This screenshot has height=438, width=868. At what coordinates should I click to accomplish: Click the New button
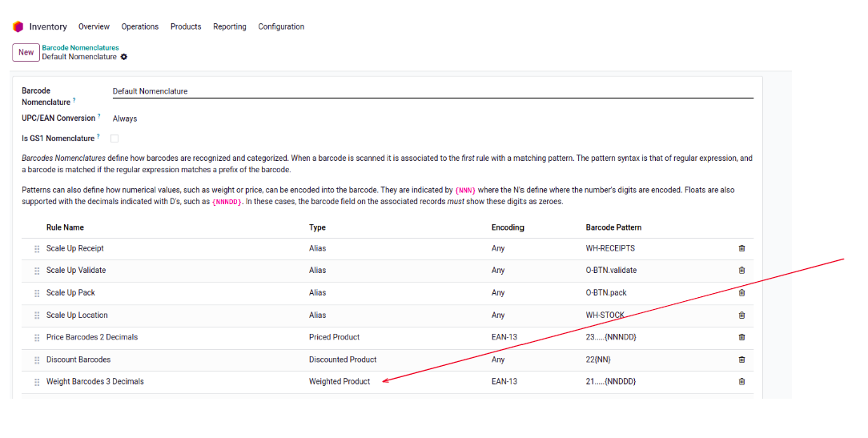[26, 52]
